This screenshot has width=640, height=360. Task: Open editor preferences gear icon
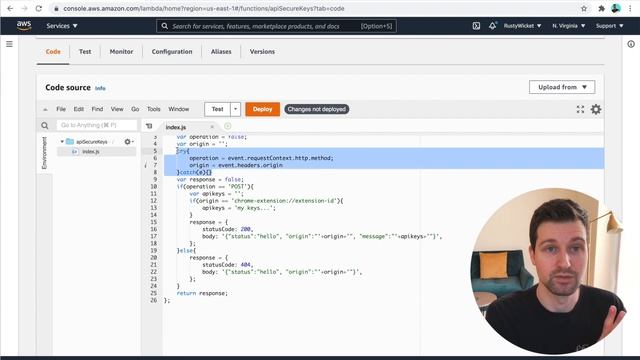(x=596, y=109)
